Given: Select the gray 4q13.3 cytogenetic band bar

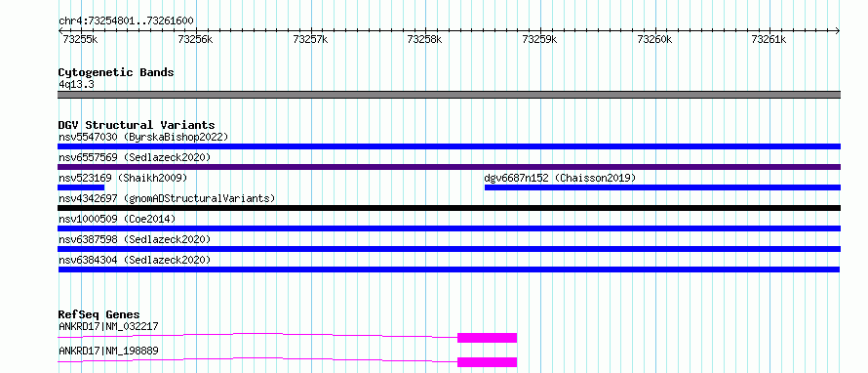Looking at the screenshot, I should tap(449, 95).
